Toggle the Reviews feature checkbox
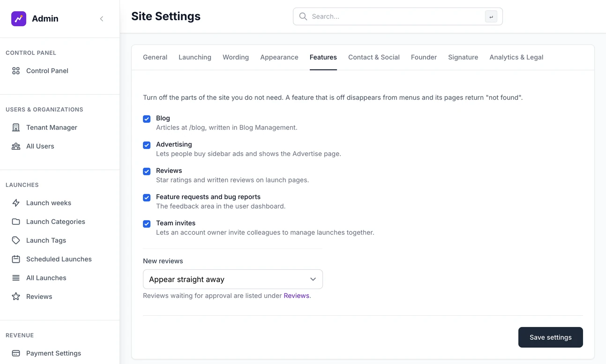The image size is (606, 364). tap(147, 171)
